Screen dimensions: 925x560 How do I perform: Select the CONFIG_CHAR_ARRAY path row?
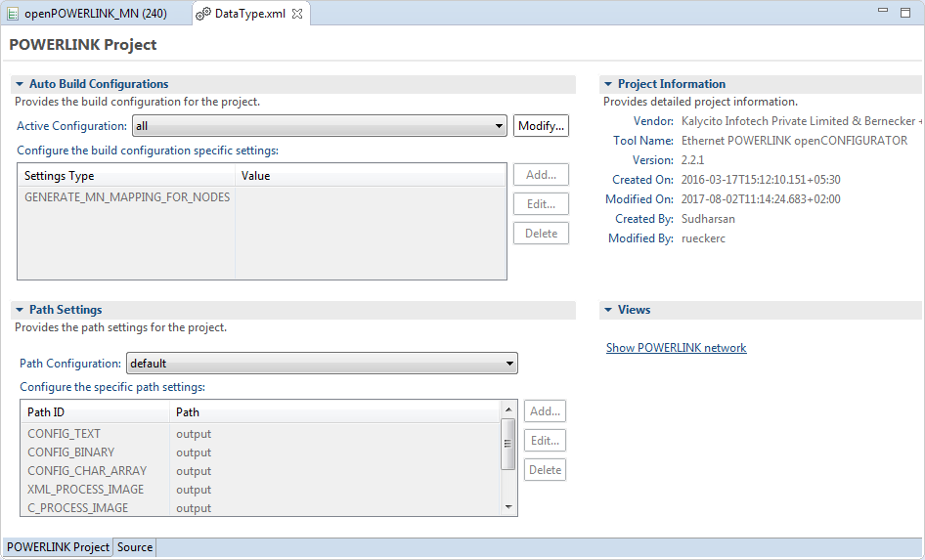click(x=260, y=471)
